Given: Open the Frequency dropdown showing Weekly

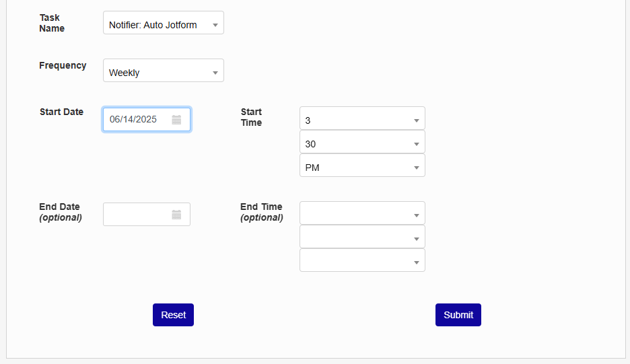Looking at the screenshot, I should pyautogui.click(x=164, y=70).
